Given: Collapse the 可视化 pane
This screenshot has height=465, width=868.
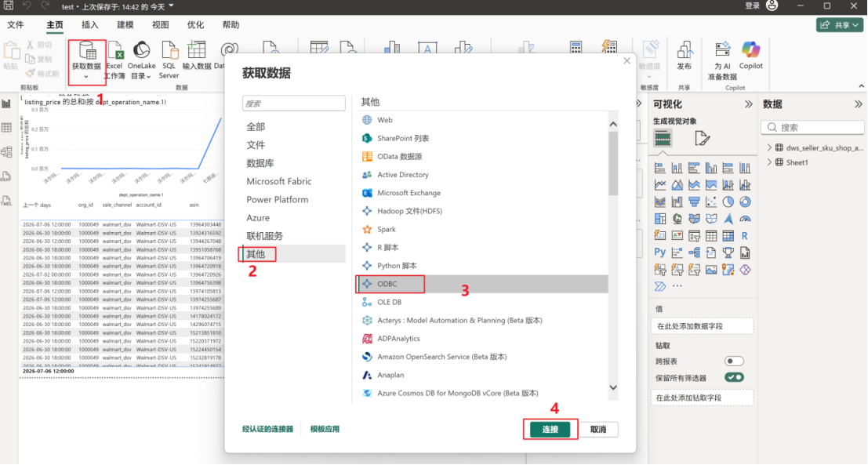Looking at the screenshot, I should pyautogui.click(x=749, y=104).
